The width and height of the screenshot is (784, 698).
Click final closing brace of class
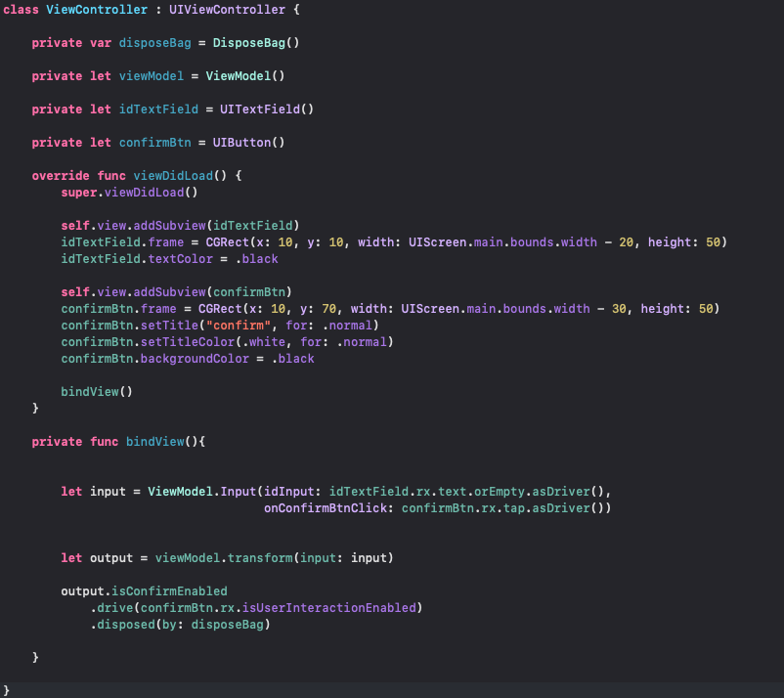click(x=6, y=691)
